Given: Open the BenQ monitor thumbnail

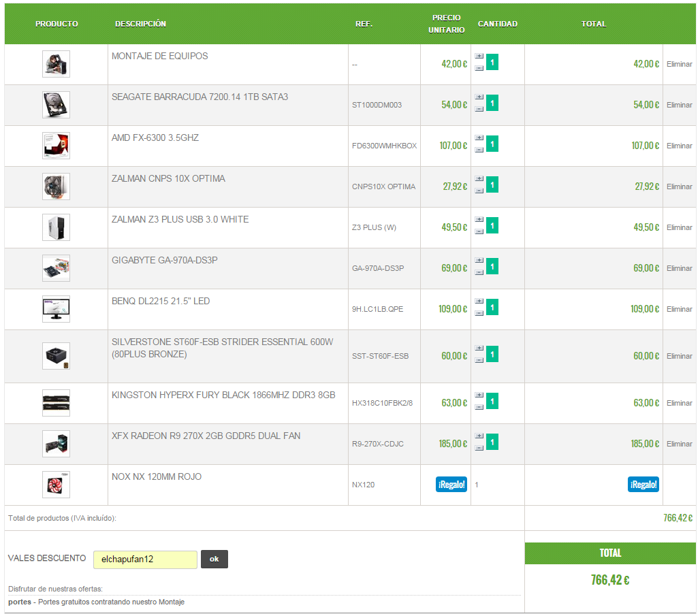Looking at the screenshot, I should [x=57, y=309].
